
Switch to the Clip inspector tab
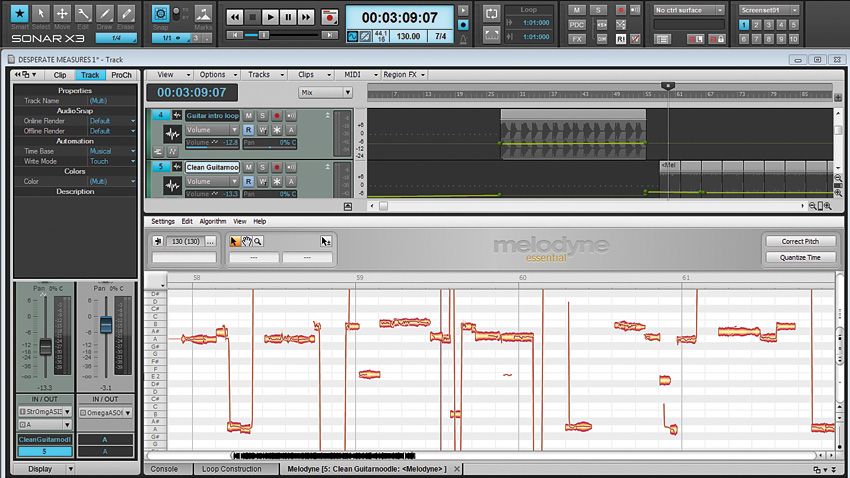pos(60,75)
